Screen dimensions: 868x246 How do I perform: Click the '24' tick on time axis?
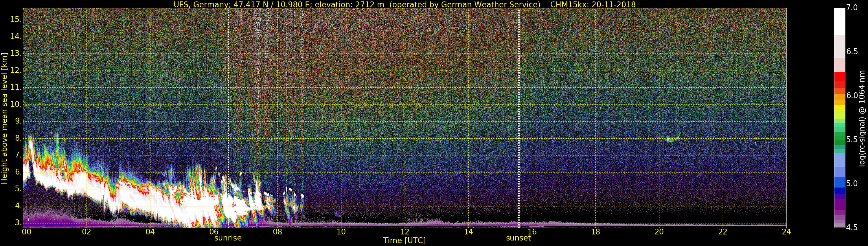[786, 232]
